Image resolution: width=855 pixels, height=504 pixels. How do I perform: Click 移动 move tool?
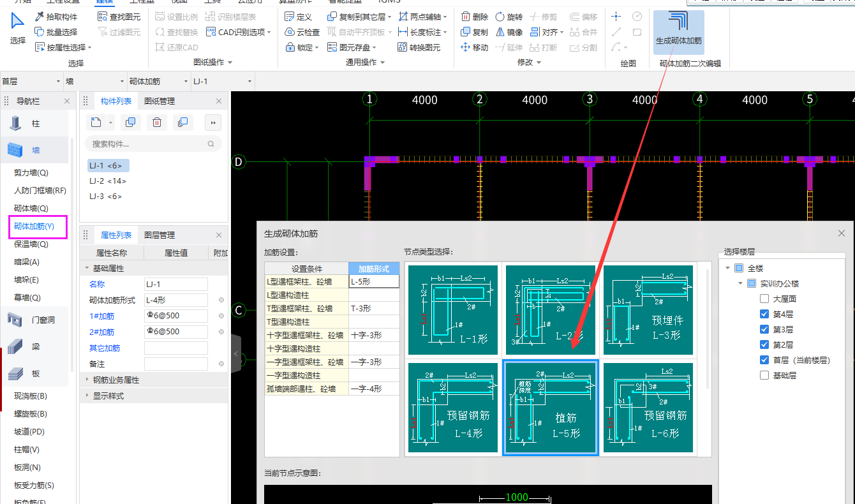coord(475,47)
